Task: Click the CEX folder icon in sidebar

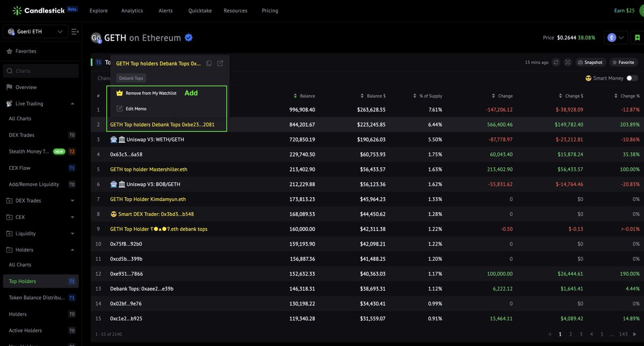Action: (x=9, y=217)
